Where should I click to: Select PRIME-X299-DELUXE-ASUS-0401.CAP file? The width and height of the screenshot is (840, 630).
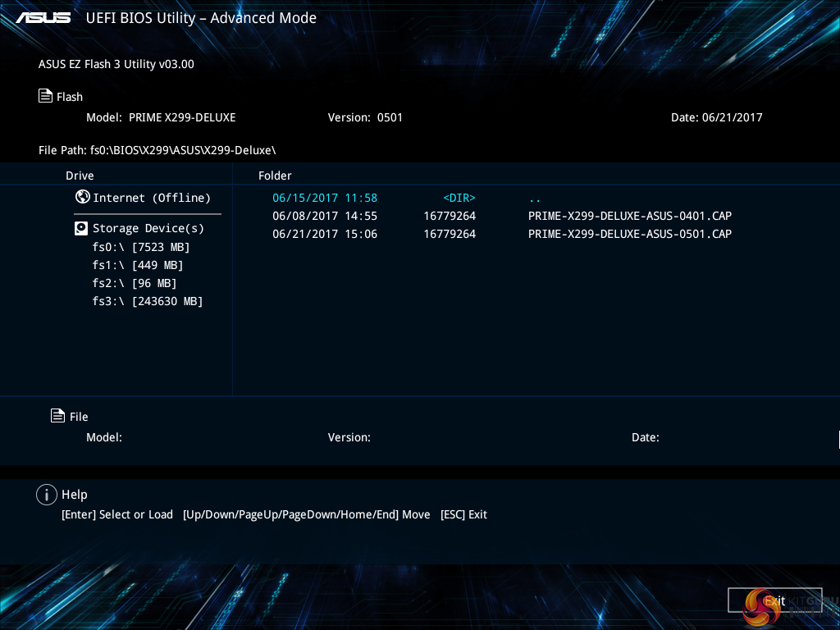(x=629, y=216)
